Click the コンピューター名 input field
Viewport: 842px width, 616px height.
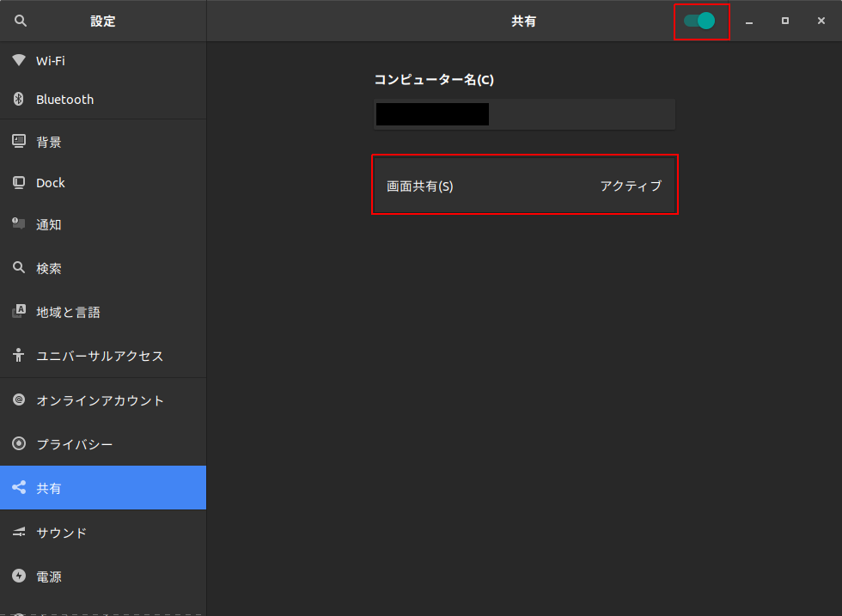pyautogui.click(x=524, y=114)
